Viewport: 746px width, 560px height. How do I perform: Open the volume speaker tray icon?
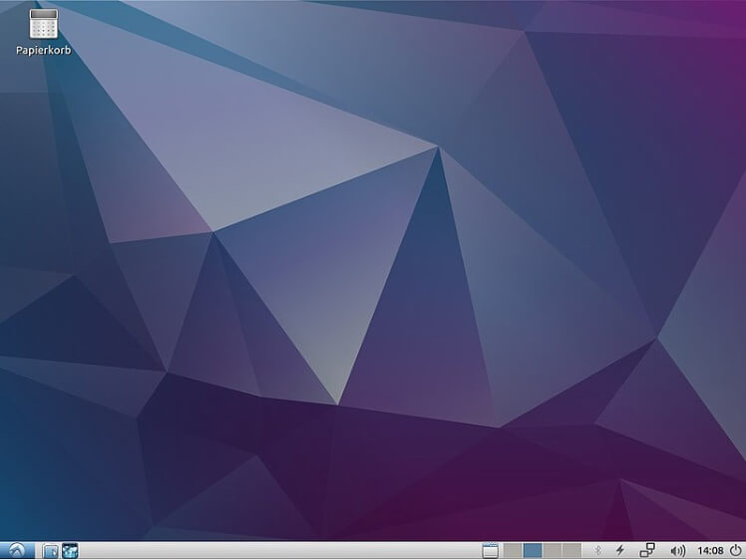click(x=677, y=551)
